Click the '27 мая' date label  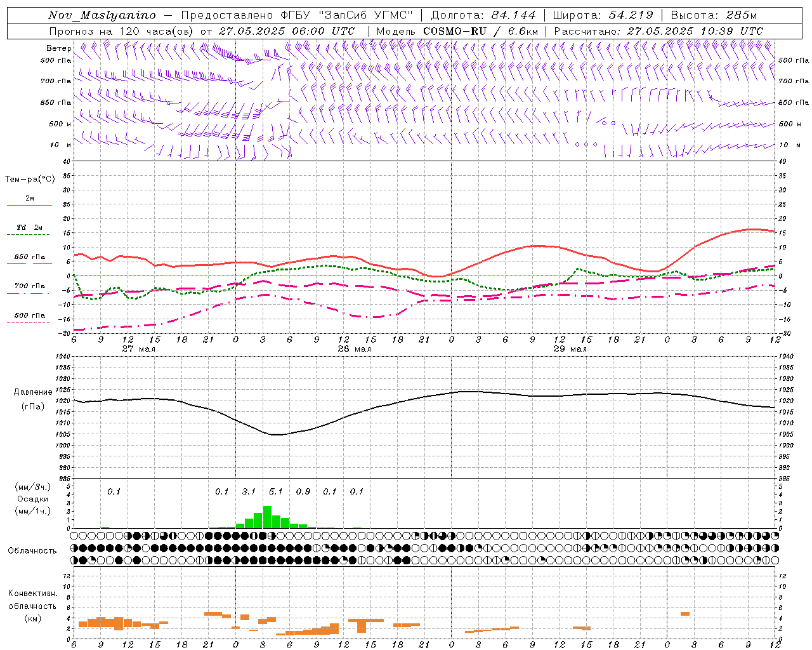138,349
